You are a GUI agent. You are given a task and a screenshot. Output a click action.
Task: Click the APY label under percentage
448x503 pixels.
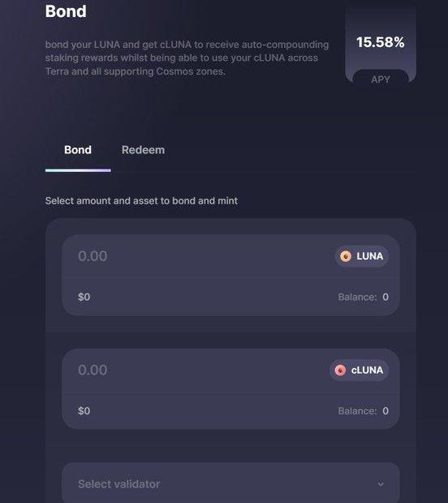point(381,80)
